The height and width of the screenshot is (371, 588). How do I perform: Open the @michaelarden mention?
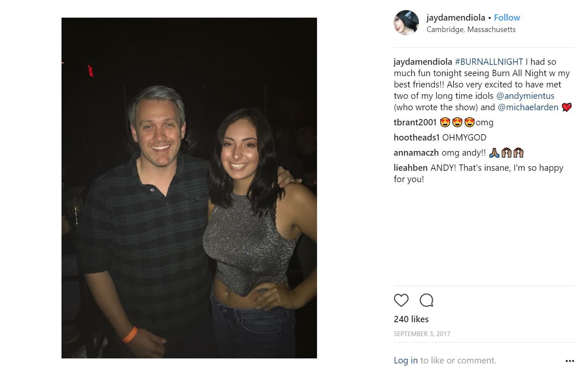click(528, 107)
